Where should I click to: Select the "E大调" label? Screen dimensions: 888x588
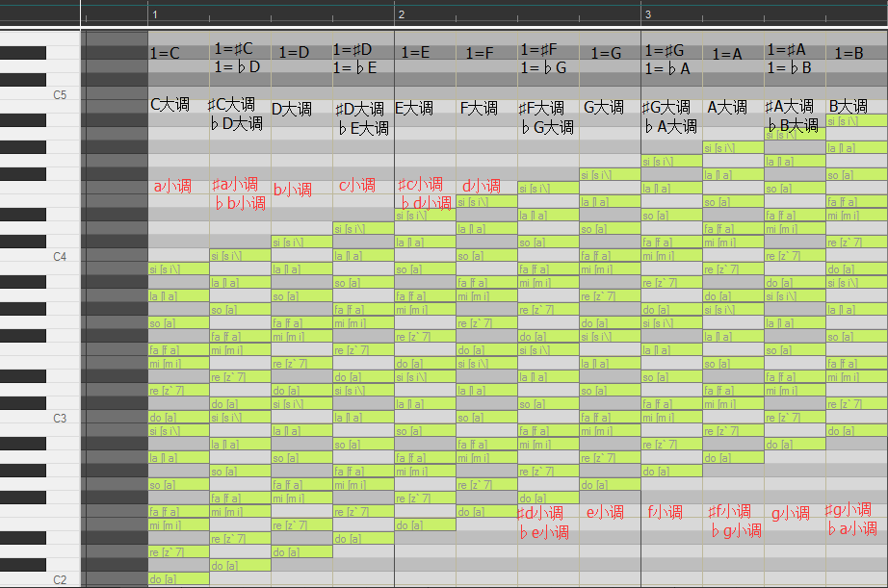(x=414, y=108)
